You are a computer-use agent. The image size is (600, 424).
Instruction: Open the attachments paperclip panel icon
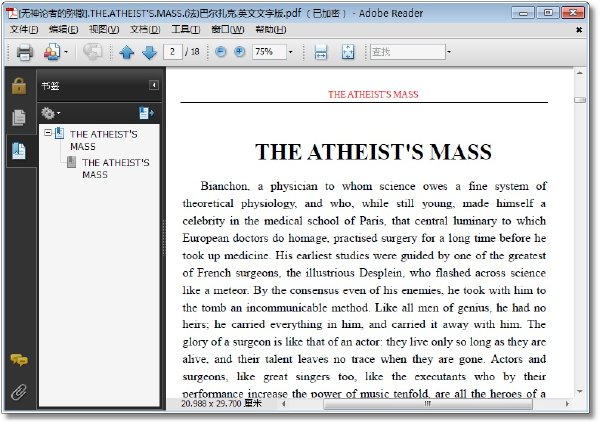(x=19, y=392)
